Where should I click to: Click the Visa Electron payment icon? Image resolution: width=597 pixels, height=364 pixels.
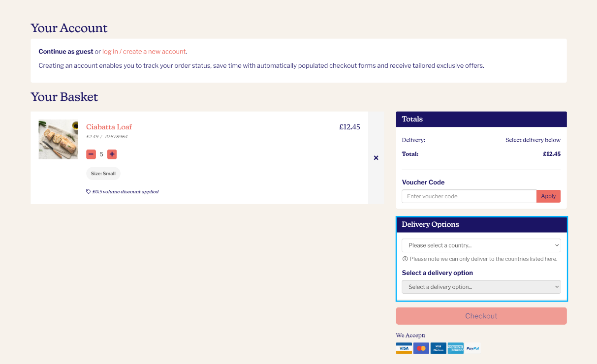[x=438, y=348]
